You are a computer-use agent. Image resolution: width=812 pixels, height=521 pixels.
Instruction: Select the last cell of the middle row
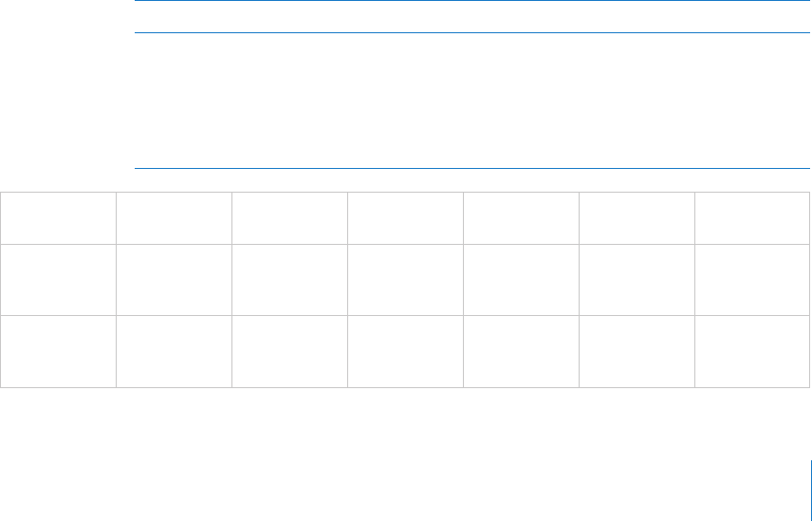click(753, 279)
